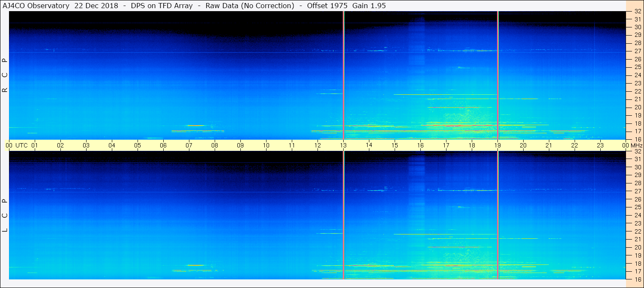Click the red 13 UTC marker in LCP panel
644x288 pixels.
click(x=343, y=215)
